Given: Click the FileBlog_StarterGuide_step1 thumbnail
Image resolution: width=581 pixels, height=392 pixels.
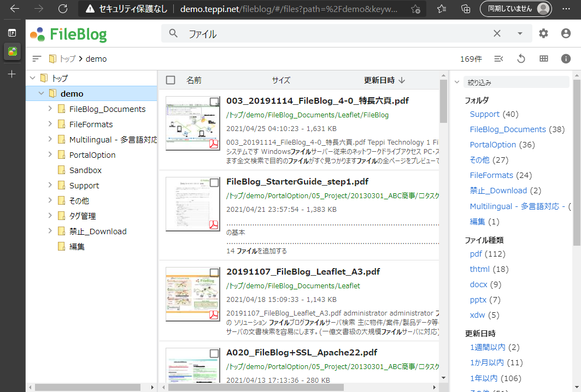Looking at the screenshot, I should (193, 204).
